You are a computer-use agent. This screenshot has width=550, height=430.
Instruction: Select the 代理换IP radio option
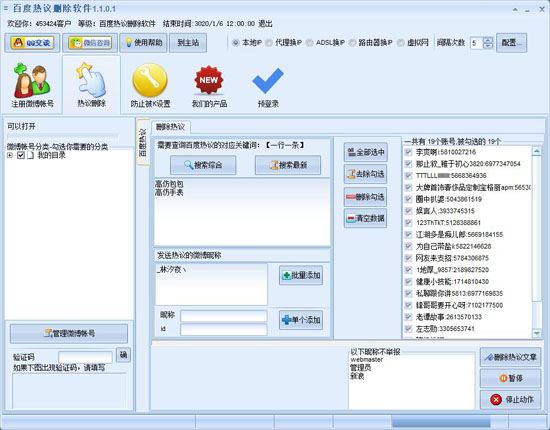coord(269,43)
